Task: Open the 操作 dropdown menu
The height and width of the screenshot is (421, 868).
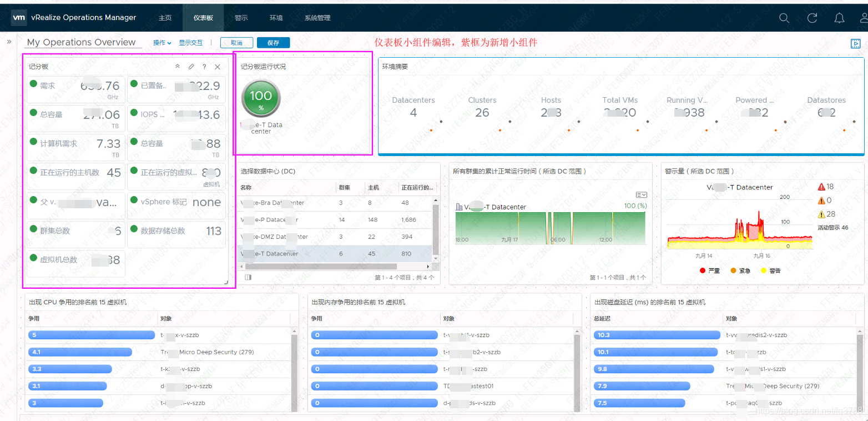Action: pos(162,43)
